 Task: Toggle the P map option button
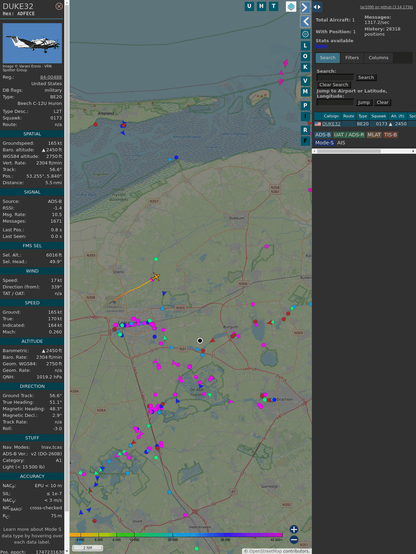pyautogui.click(x=305, y=105)
